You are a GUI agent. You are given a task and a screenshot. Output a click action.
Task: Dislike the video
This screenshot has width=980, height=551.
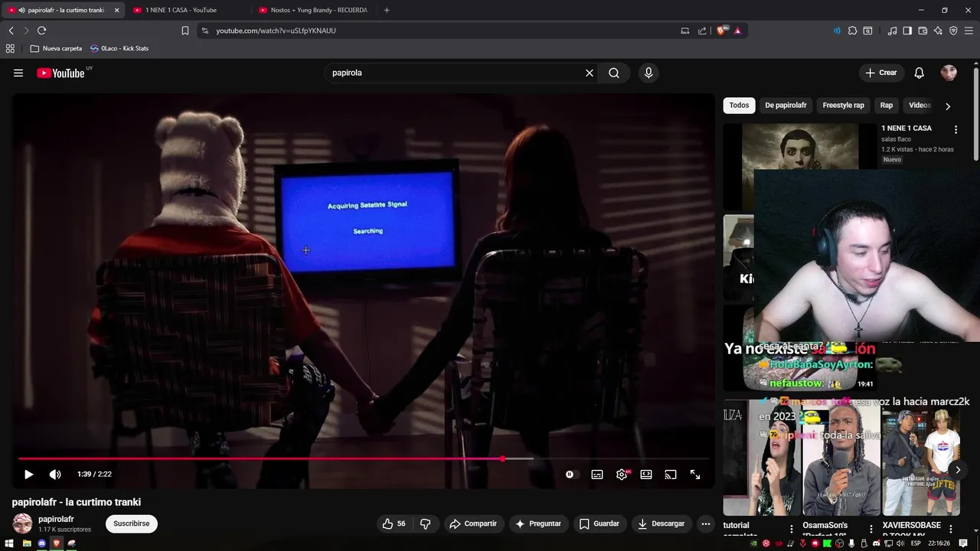426,523
